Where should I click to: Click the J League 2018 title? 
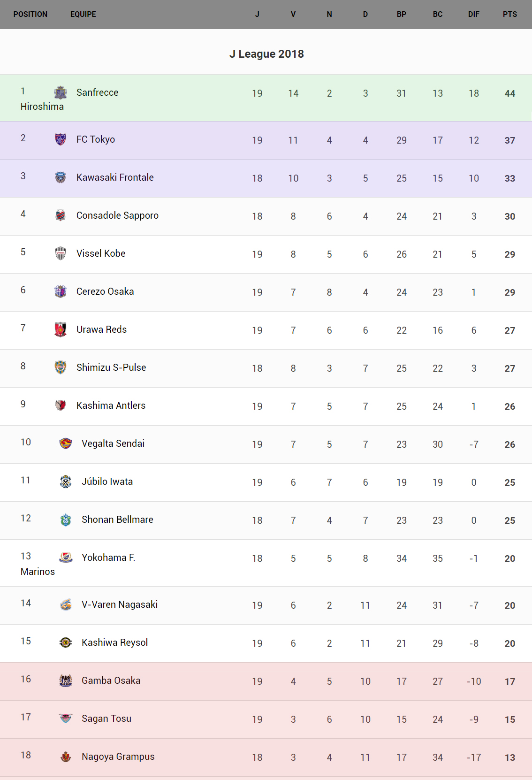(x=266, y=54)
